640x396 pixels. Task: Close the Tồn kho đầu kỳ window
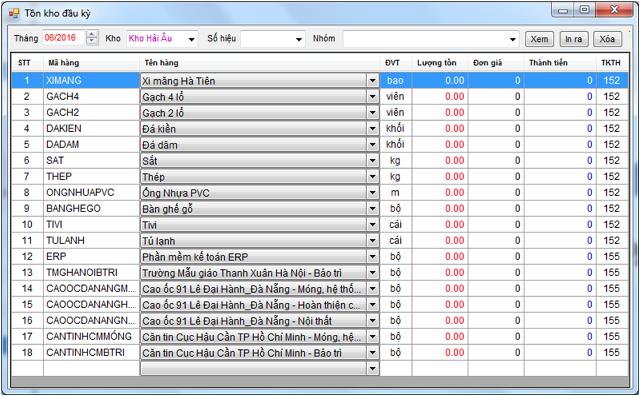point(615,10)
